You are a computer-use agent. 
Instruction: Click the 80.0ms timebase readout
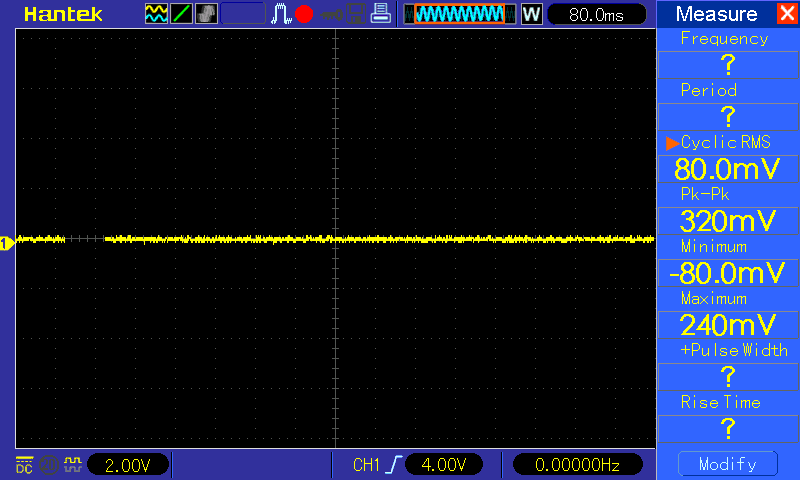click(596, 14)
